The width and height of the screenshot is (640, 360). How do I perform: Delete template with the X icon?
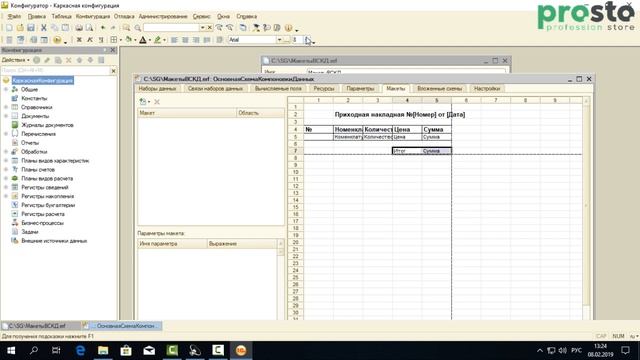[x=157, y=102]
